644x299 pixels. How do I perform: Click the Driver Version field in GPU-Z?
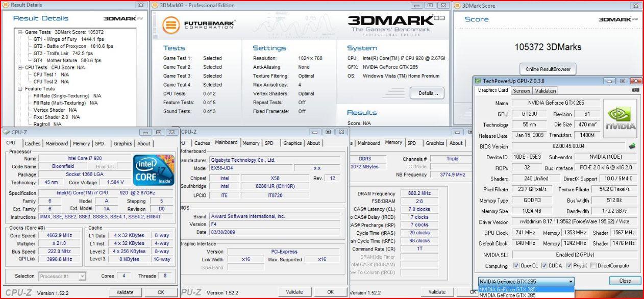574,222
